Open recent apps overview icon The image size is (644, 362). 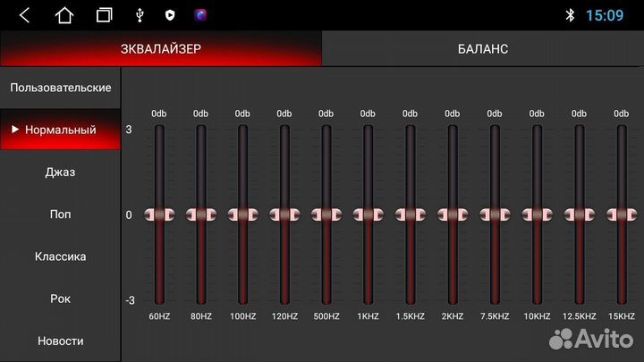[105, 15]
